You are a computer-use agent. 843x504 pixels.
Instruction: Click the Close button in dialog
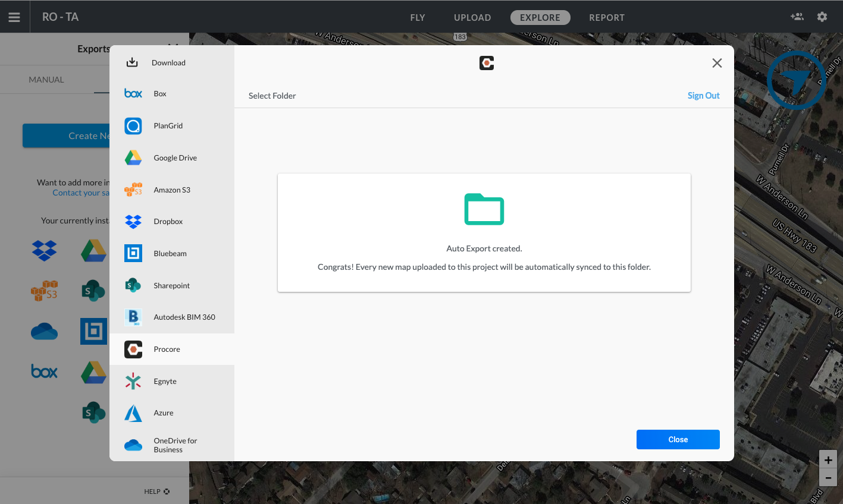[678, 439]
